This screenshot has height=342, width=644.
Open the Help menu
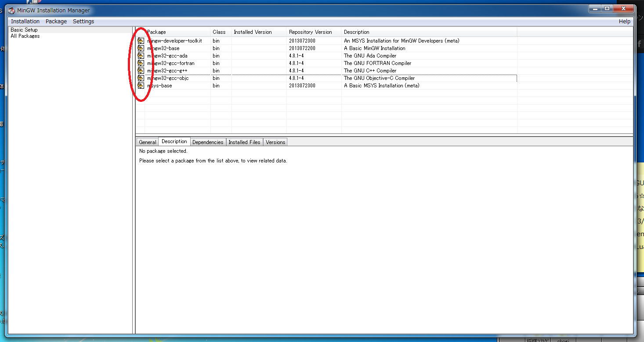624,22
